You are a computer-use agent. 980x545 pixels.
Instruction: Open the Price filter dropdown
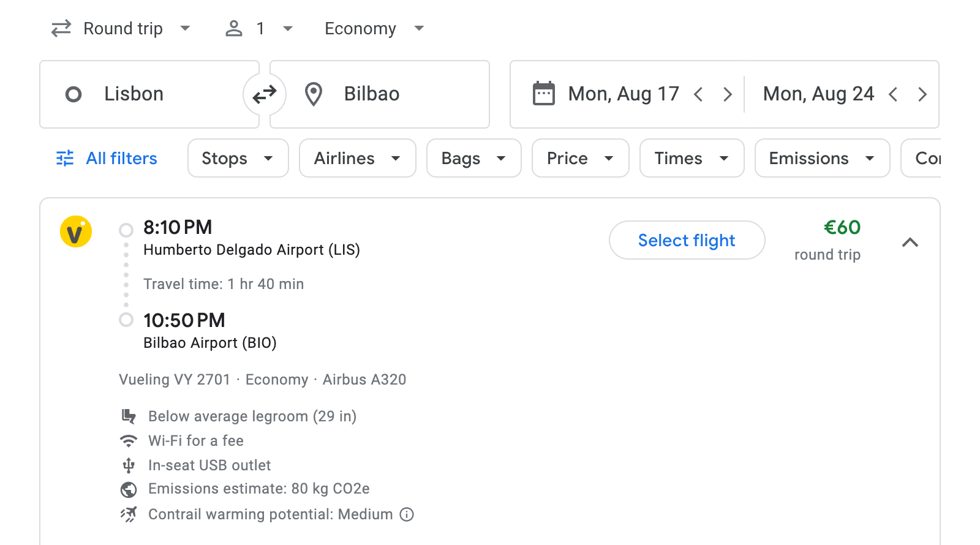click(579, 158)
